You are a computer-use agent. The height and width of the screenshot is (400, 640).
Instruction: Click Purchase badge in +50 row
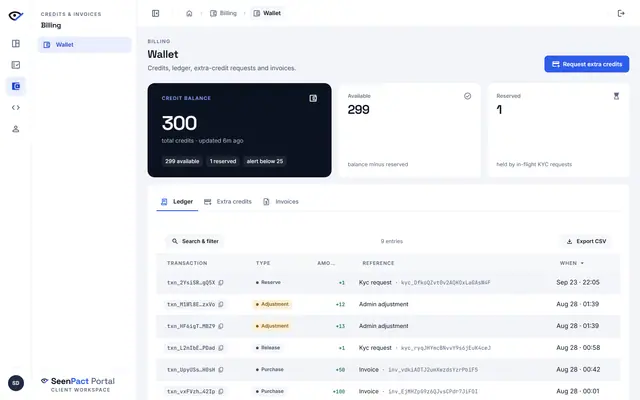coord(269,370)
